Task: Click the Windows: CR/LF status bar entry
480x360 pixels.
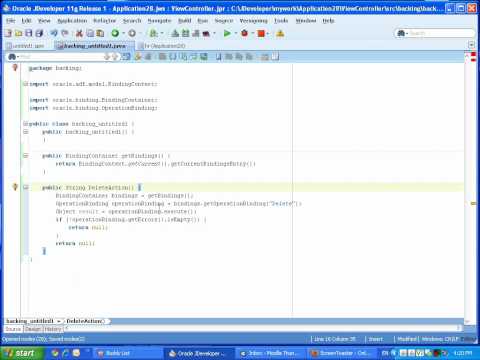Action: pyautogui.click(x=440, y=339)
